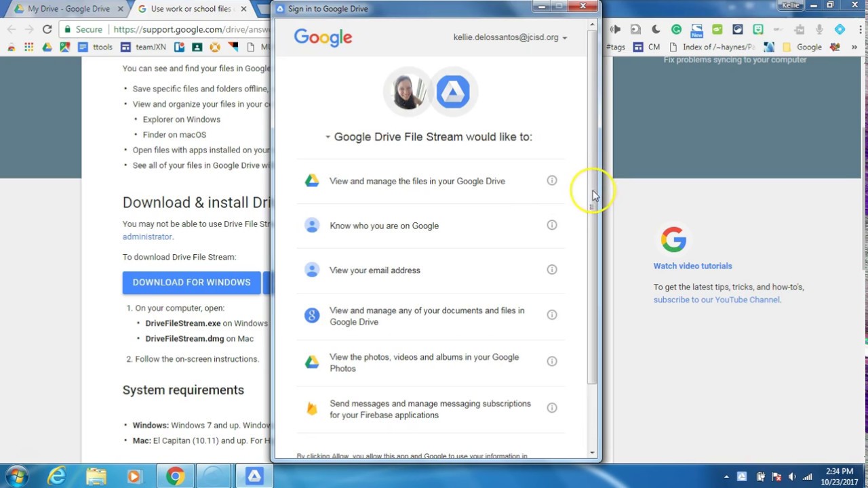
Task: Click 'Fix problems syncing to your computer' link
Action: point(735,60)
